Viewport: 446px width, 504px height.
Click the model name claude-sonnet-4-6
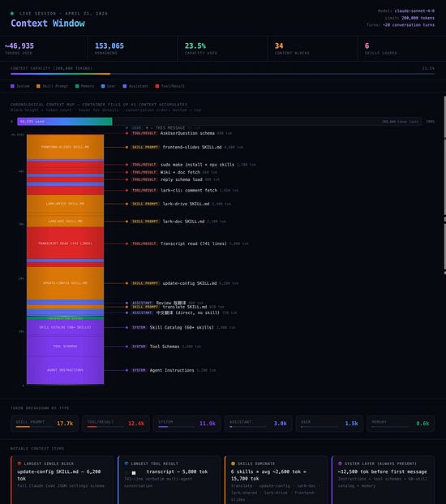tap(414, 11)
